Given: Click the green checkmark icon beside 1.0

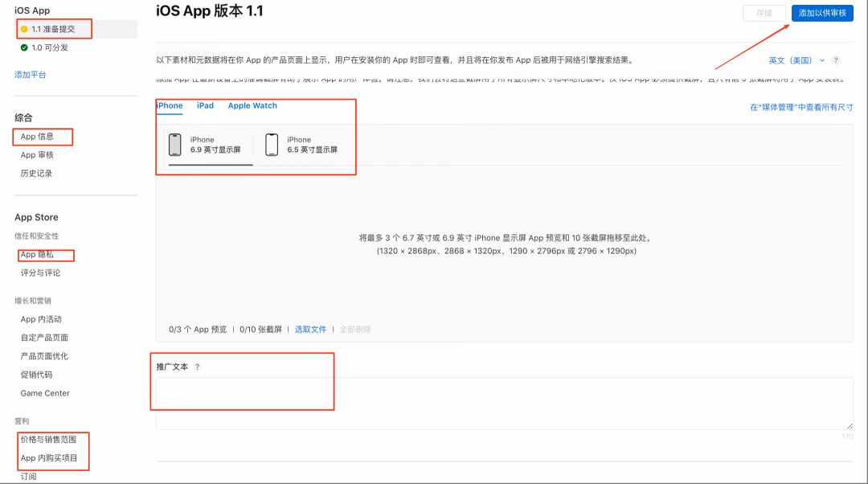Looking at the screenshot, I should [24, 47].
